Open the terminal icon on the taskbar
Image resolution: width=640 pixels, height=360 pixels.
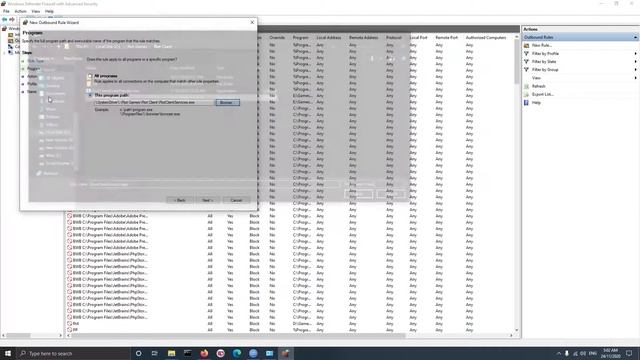pos(188,353)
